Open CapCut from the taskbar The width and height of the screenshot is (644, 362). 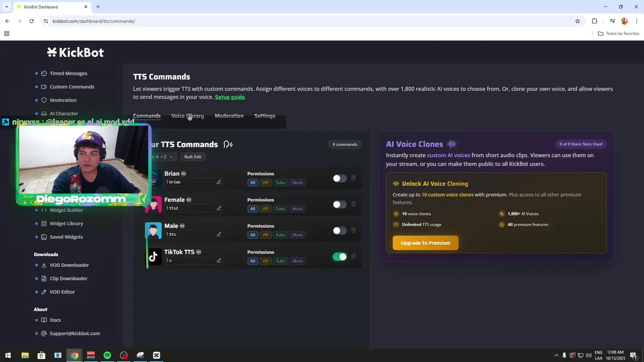156,355
